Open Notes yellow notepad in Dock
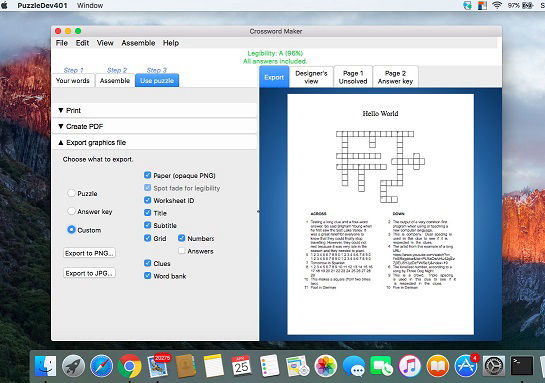The width and height of the screenshot is (545, 383). coord(213,366)
